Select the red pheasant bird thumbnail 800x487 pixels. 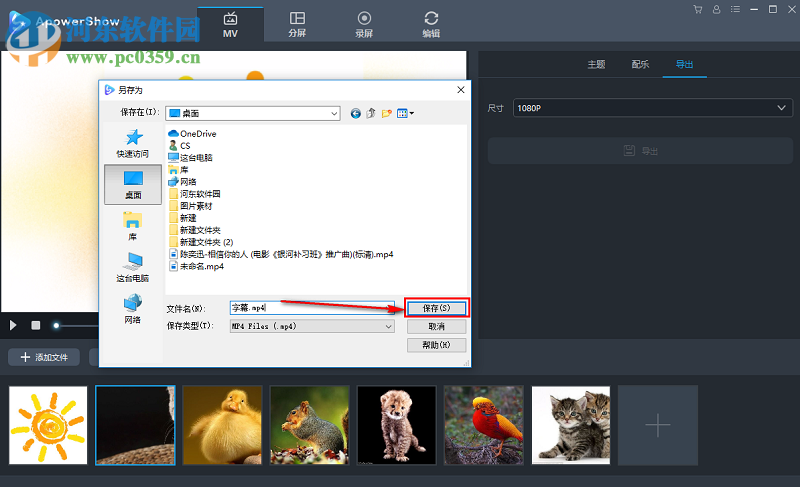(484, 425)
